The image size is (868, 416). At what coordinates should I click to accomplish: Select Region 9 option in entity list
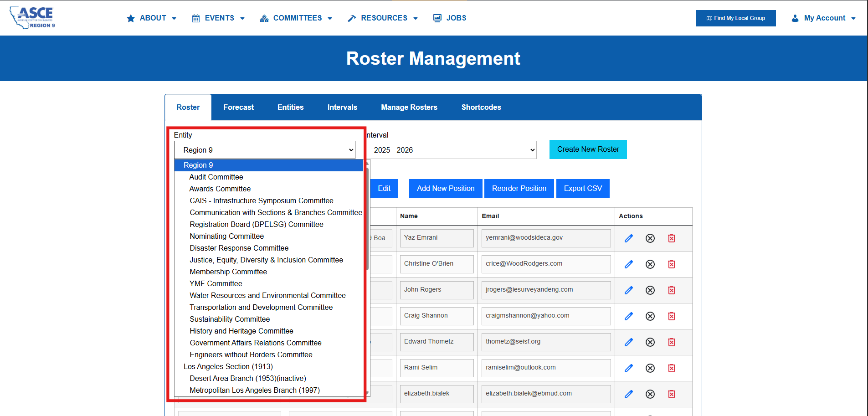(x=269, y=165)
